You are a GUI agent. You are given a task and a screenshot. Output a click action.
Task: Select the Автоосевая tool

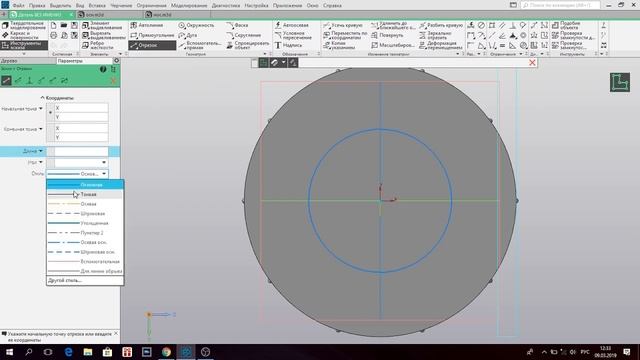point(293,25)
